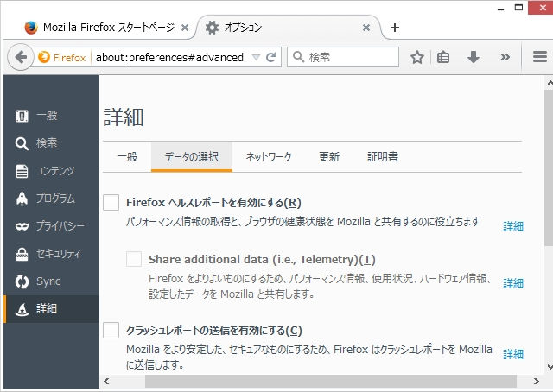
Task: Click Share additional data label text
Action: click(262, 259)
